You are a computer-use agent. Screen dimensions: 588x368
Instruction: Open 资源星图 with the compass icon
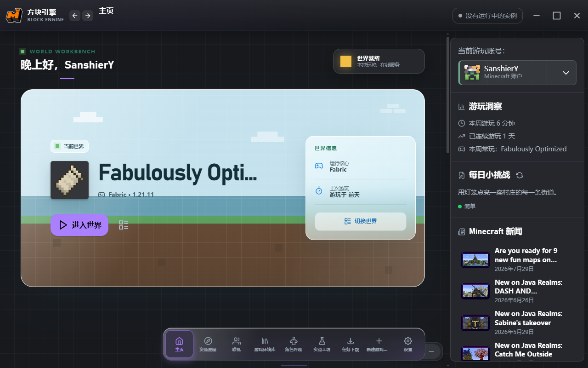[x=208, y=344]
